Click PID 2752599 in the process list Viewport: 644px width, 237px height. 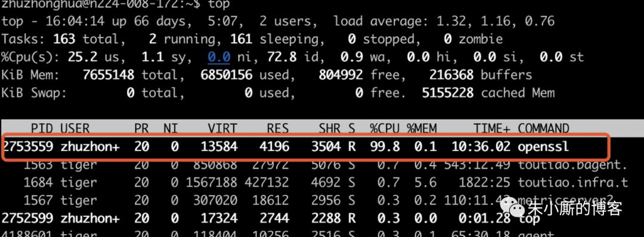27,218
